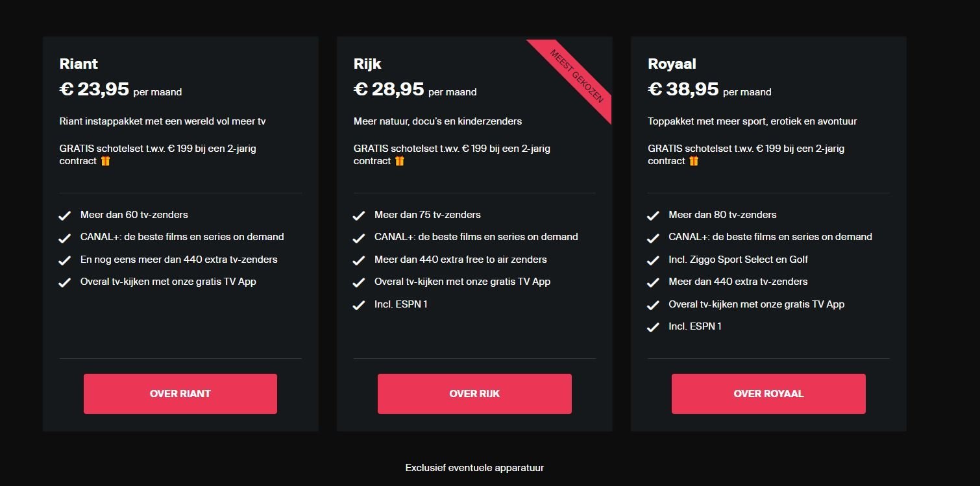Click the Riant package title

pyautogui.click(x=79, y=64)
